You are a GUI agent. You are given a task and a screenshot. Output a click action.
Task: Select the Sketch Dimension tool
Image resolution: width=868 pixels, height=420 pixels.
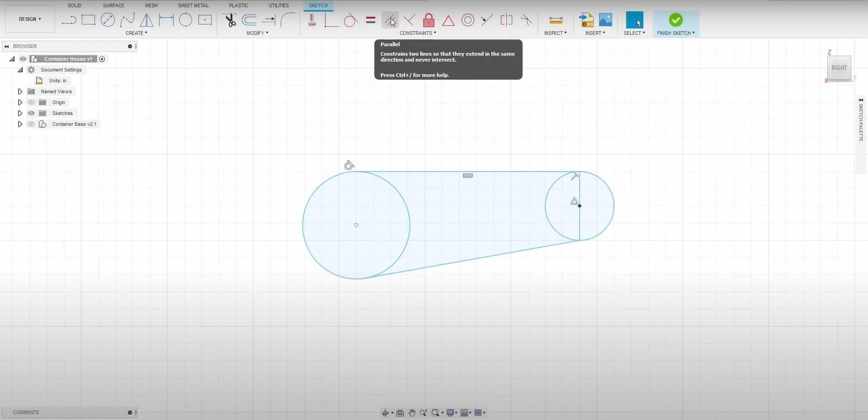tap(166, 20)
